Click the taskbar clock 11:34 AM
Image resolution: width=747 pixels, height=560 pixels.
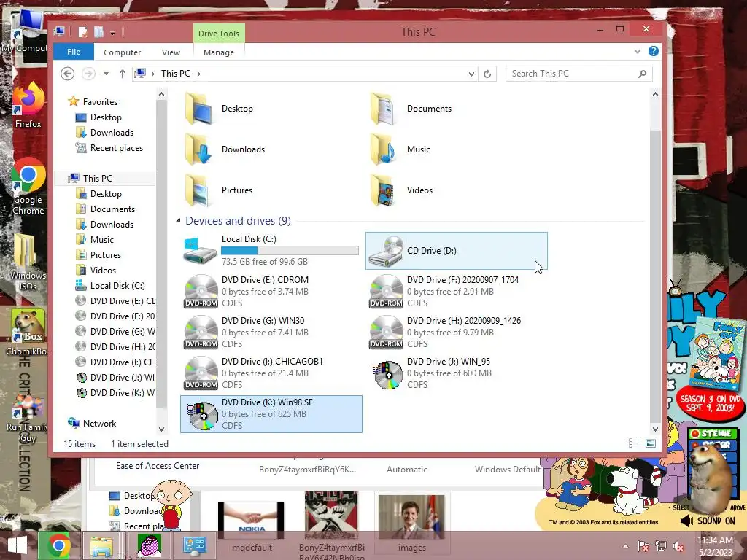(x=715, y=540)
